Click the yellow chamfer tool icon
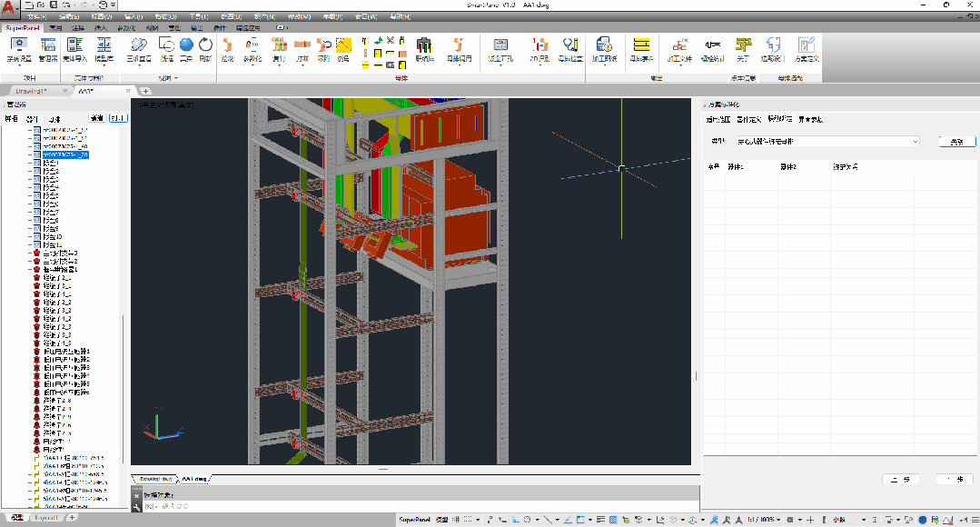 [343, 49]
